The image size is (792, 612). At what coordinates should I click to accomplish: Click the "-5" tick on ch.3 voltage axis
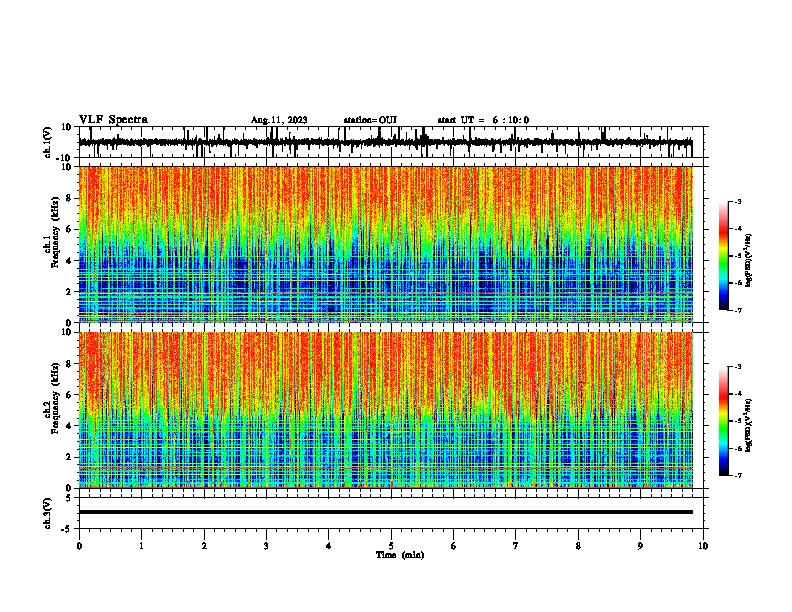point(67,529)
